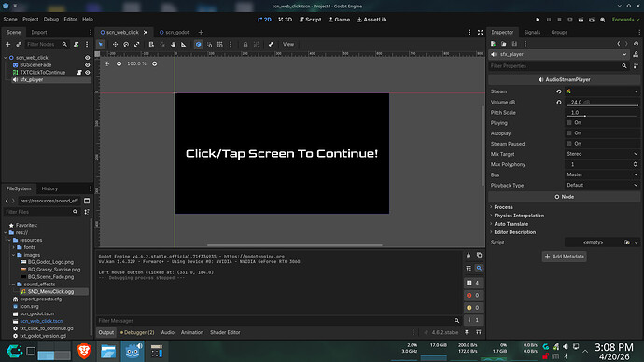The width and height of the screenshot is (644, 362).
Task: Toggle visibility of TXTClickToContinue node
Action: [x=87, y=72]
